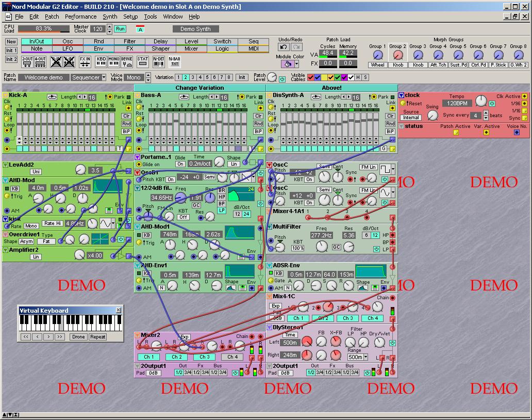Click the Group 1 morph knob
This screenshot has height=420, width=532.
click(378, 55)
